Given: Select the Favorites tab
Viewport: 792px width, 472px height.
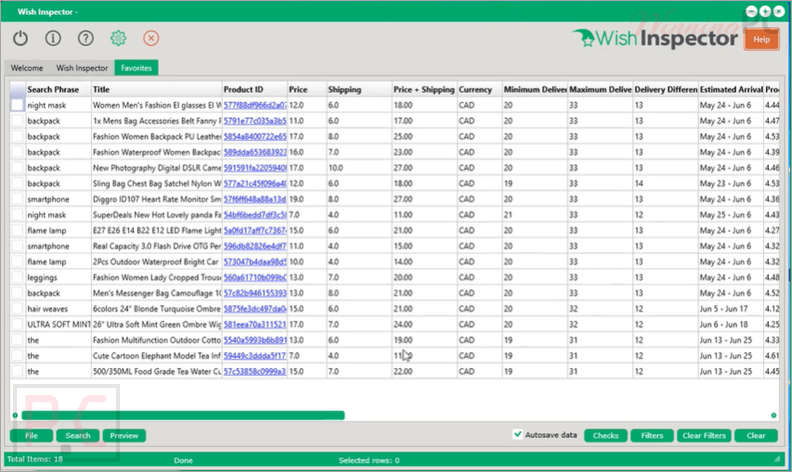Looking at the screenshot, I should [136, 68].
